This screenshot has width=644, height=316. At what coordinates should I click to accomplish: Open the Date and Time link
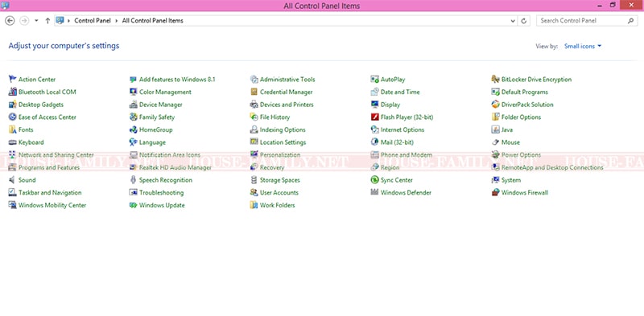coord(400,92)
